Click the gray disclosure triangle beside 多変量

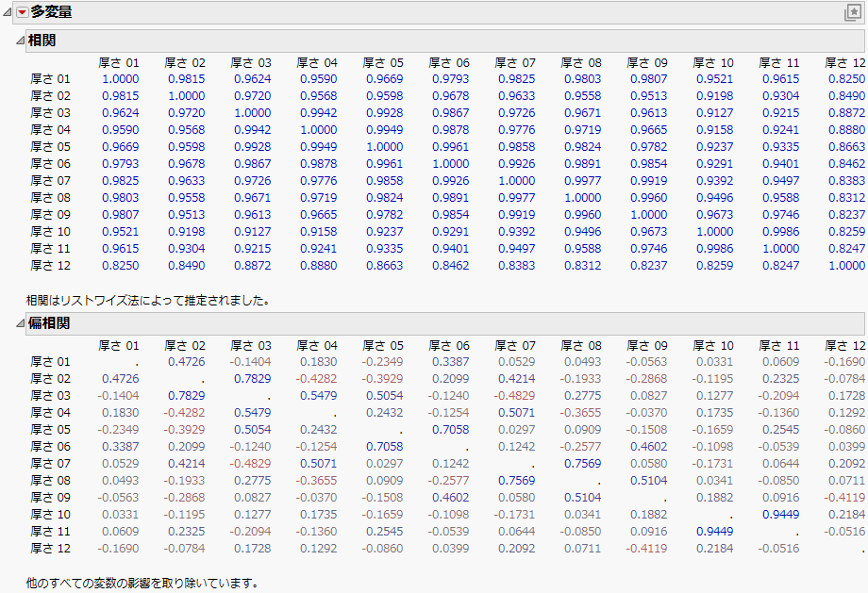[5, 13]
